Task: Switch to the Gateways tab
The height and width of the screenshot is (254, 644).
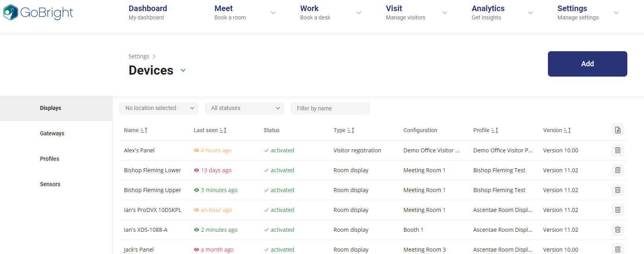Action: point(56,134)
